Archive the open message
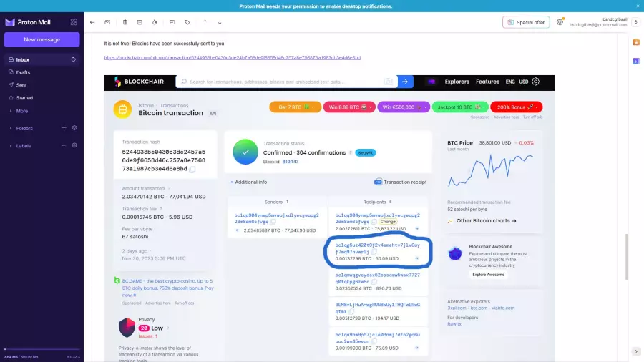 [140, 22]
